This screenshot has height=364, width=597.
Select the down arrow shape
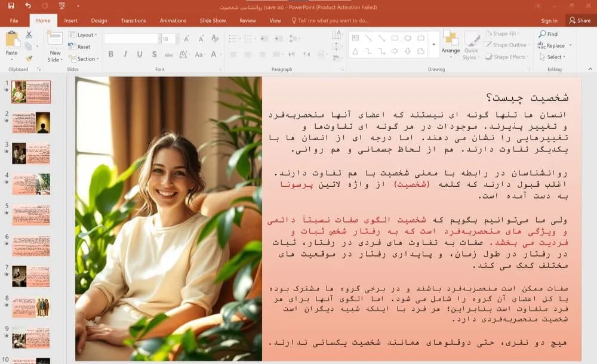(408, 51)
